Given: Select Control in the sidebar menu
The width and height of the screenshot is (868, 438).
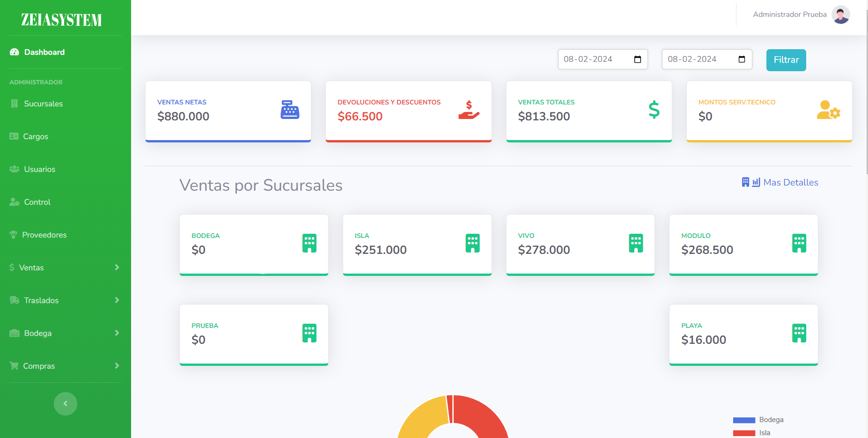Looking at the screenshot, I should [x=37, y=202].
